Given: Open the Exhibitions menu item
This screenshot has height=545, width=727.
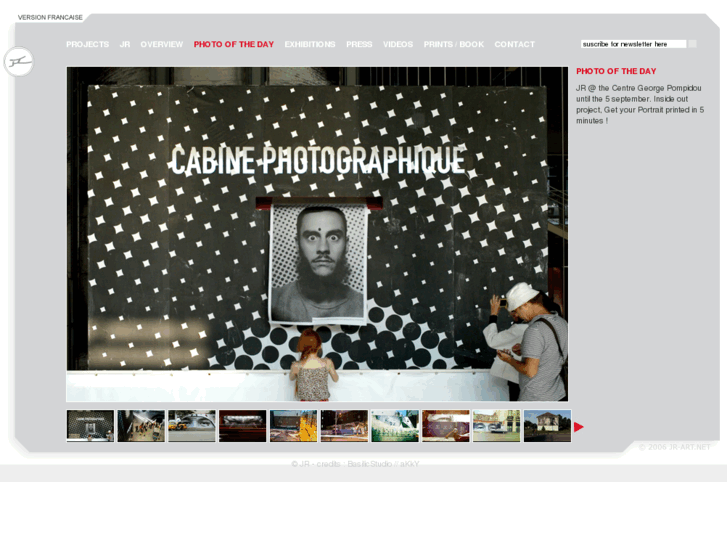Looking at the screenshot, I should click(x=310, y=45).
